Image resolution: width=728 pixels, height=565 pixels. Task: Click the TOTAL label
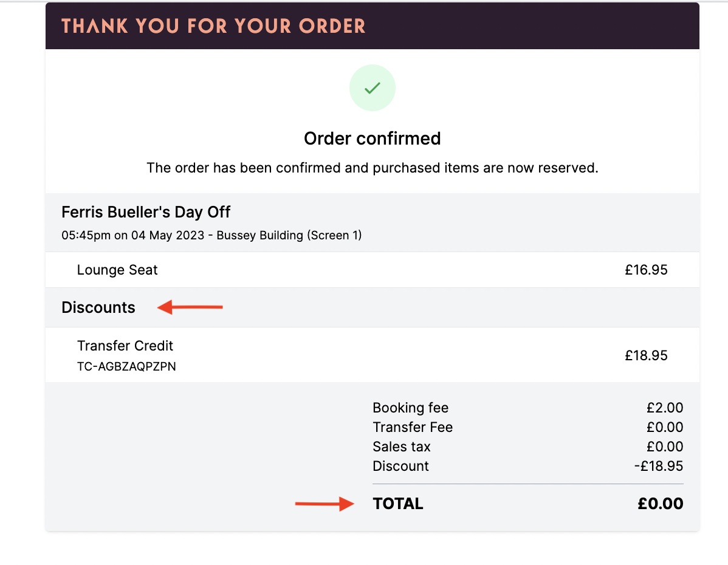[x=398, y=504]
